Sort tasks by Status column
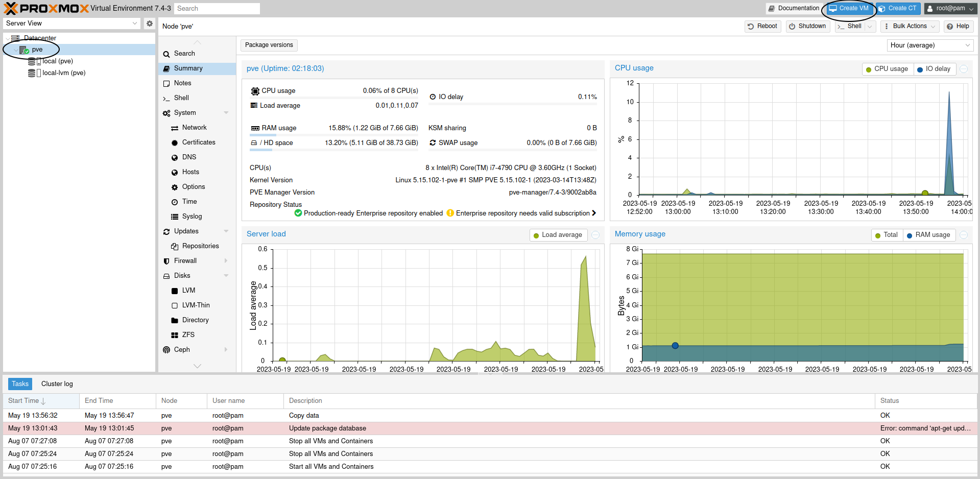The width and height of the screenshot is (980, 479). click(926, 401)
